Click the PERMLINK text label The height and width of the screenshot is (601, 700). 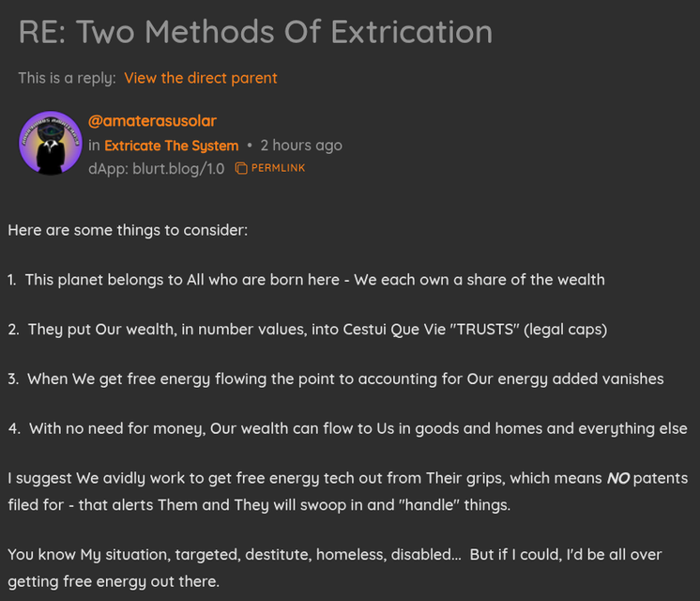[x=278, y=169]
